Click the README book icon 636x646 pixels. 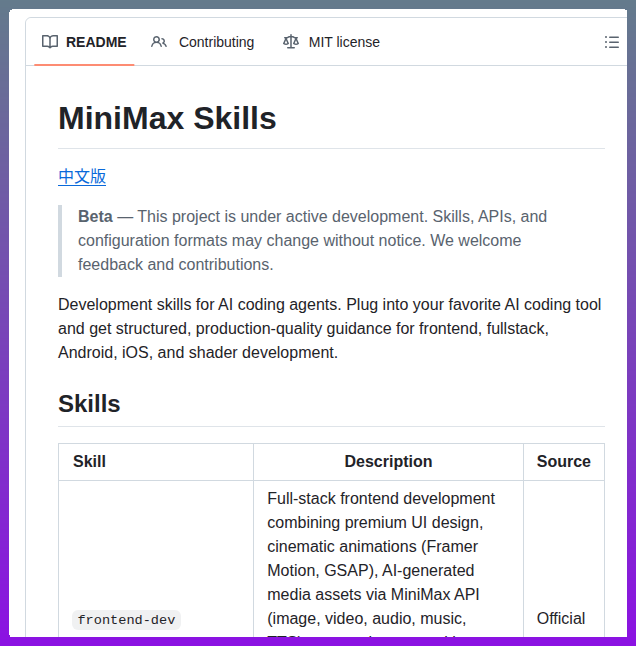pyautogui.click(x=50, y=42)
